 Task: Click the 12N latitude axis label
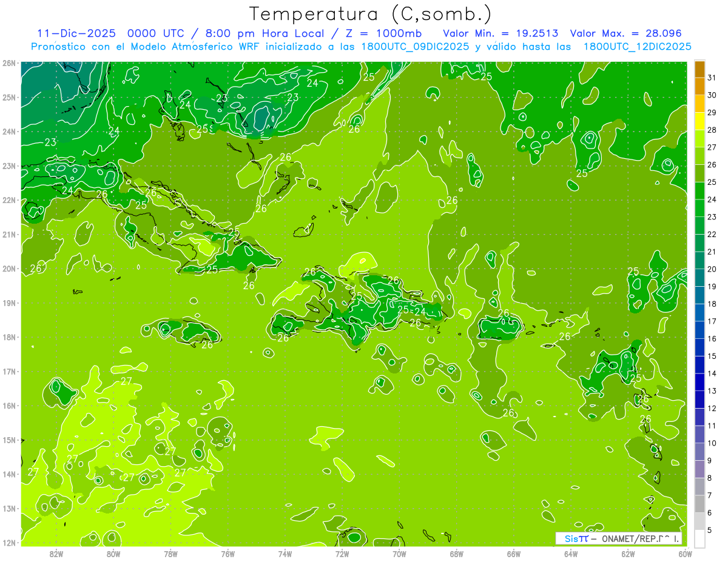click(8, 543)
